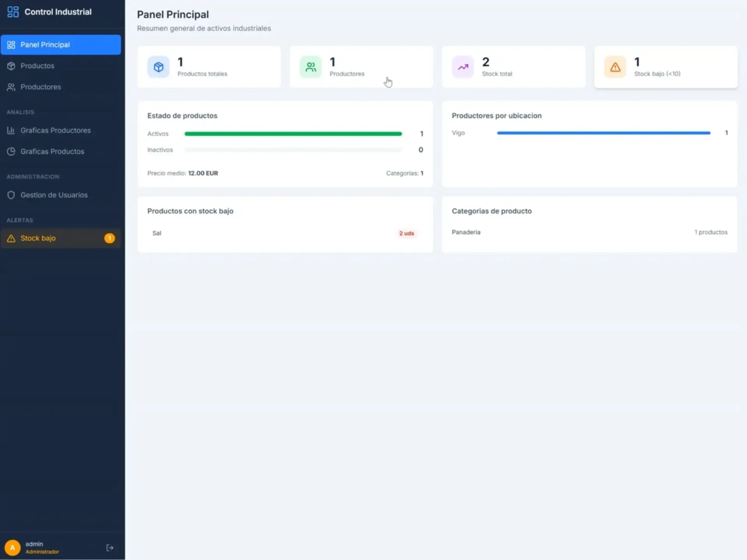
Task: Open the Stock bajo alerts entry
Action: tap(38, 238)
